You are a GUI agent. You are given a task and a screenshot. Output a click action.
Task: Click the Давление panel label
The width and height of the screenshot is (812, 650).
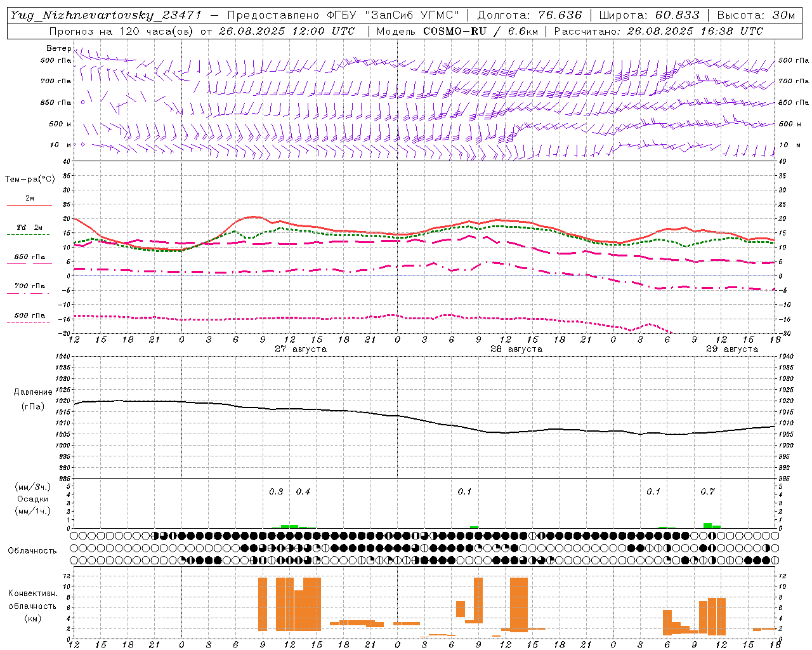pyautogui.click(x=33, y=392)
